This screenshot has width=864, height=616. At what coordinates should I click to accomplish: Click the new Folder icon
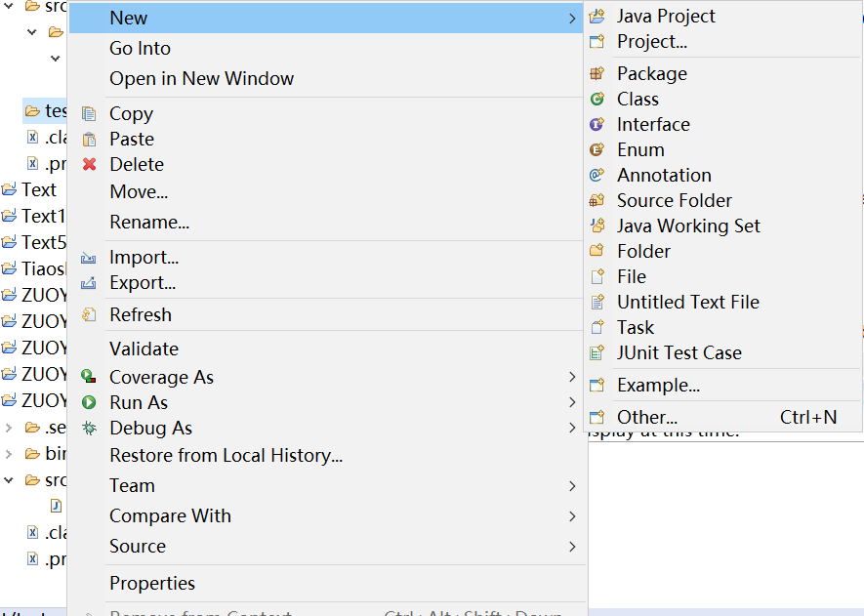(x=597, y=251)
